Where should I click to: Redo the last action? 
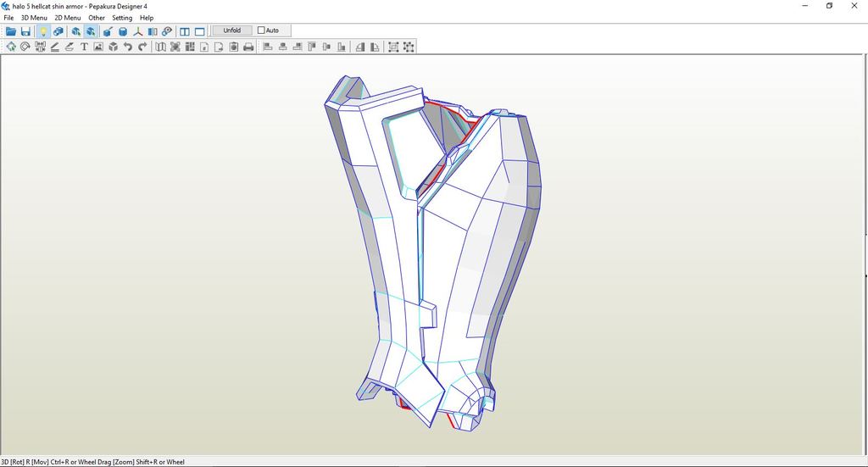142,47
